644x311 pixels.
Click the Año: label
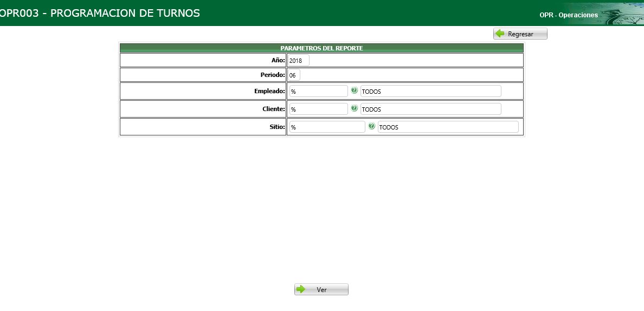point(278,60)
